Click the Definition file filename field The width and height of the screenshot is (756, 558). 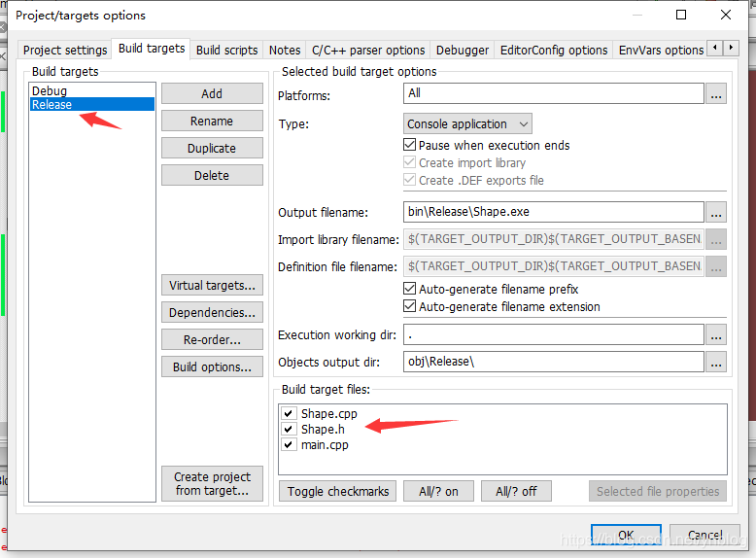(554, 266)
